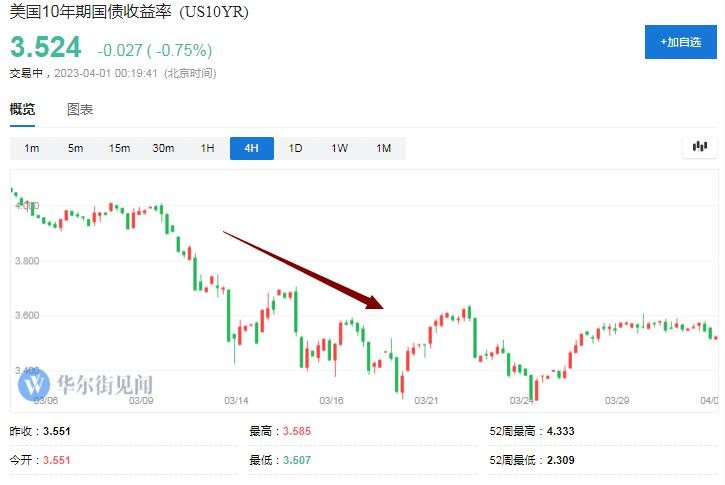725x485 pixels.
Task: Select the 1W weekly timeframe
Action: click(340, 148)
